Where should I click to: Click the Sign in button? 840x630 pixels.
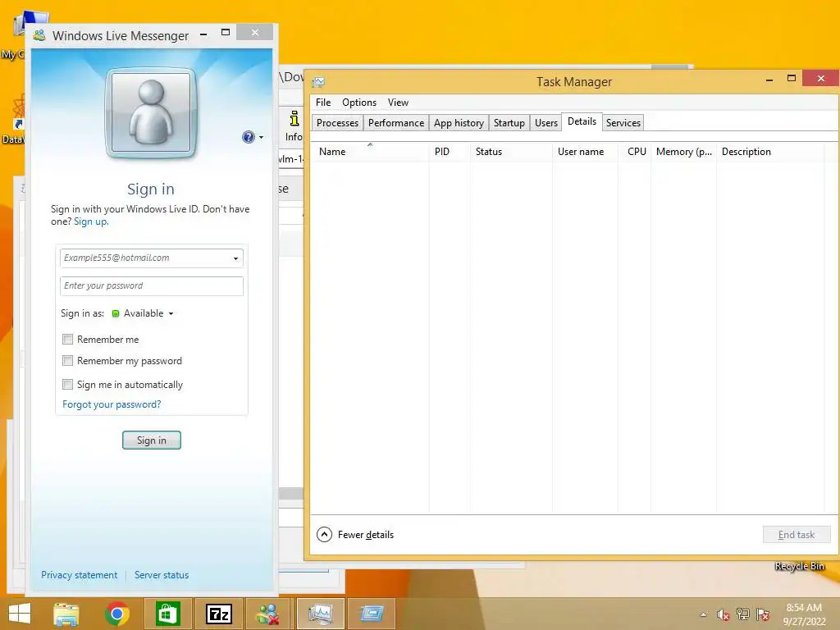(x=152, y=441)
